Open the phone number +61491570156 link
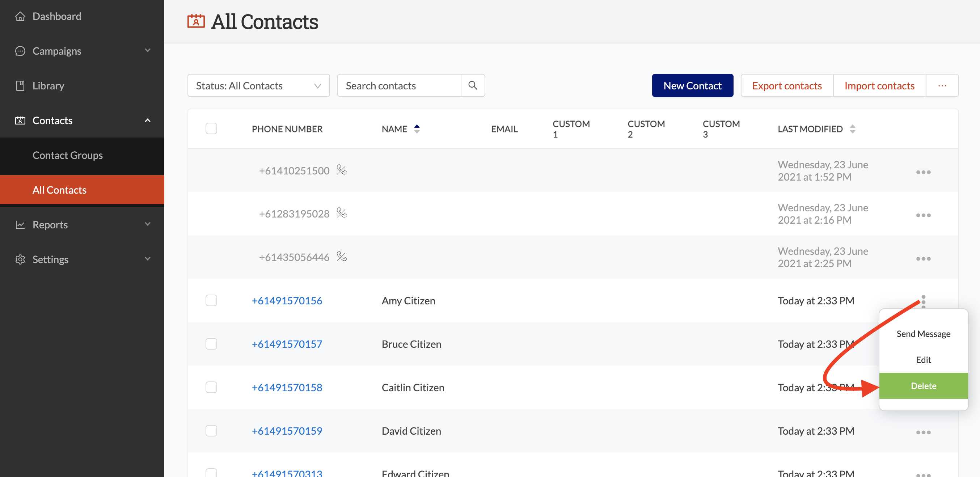 click(x=287, y=300)
